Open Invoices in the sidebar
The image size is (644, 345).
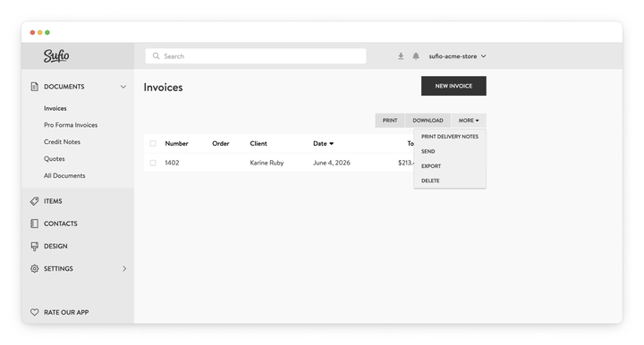55,108
